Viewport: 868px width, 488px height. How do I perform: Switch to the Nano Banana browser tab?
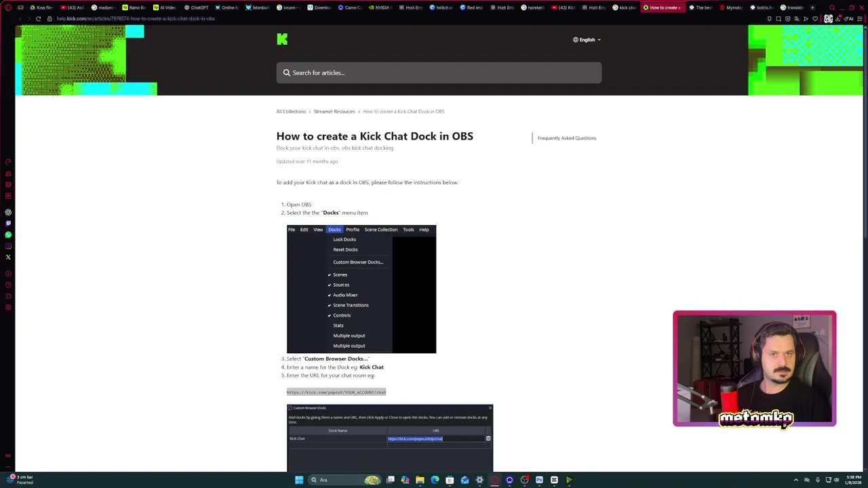tap(134, 7)
